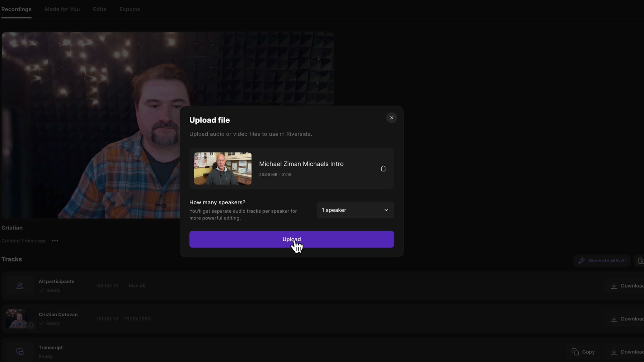
Task: Download the All participants track
Action: click(x=627, y=286)
